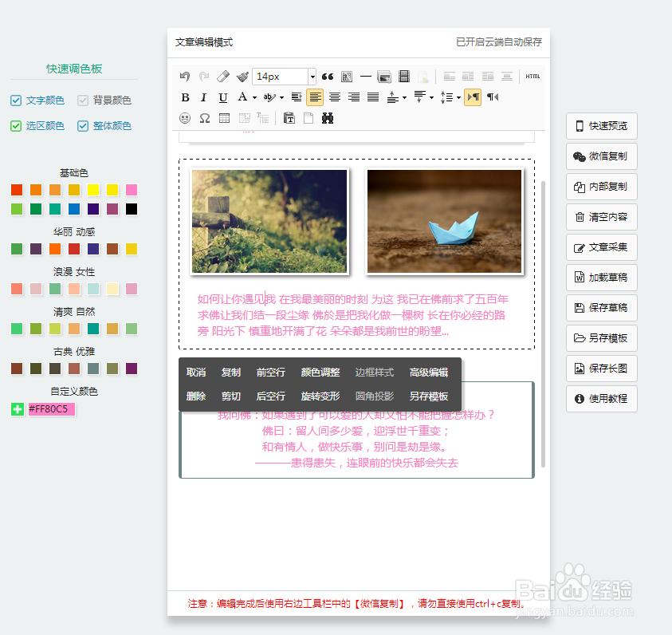Choose 高级编辑 from the context menu
The width and height of the screenshot is (672, 635).
click(428, 372)
